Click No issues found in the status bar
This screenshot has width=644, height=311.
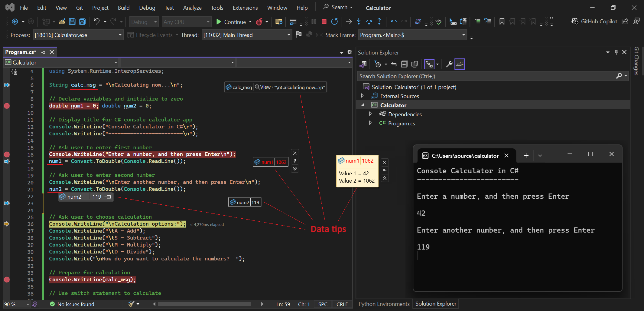point(76,304)
